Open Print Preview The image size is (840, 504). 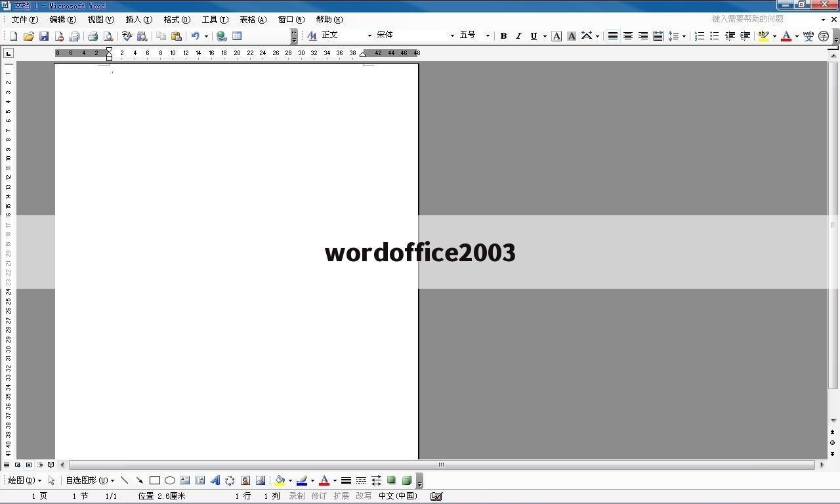[x=108, y=36]
